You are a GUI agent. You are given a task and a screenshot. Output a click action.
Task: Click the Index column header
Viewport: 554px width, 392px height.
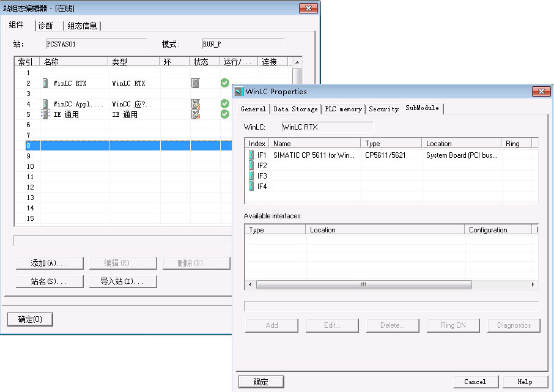(x=257, y=144)
